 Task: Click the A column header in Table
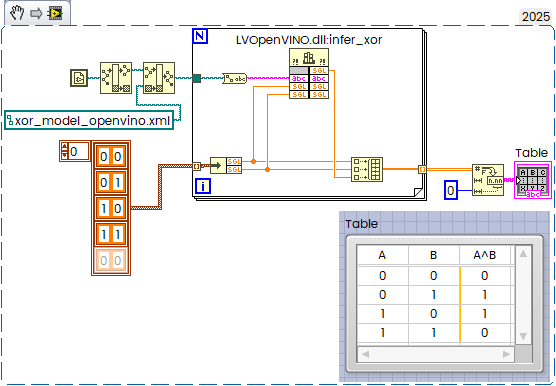pyautogui.click(x=382, y=255)
